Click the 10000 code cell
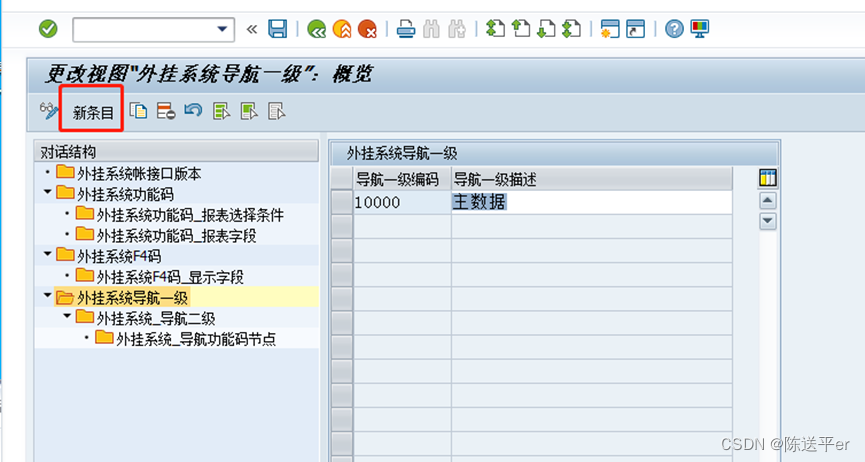The width and height of the screenshot is (865, 462). pos(402,202)
